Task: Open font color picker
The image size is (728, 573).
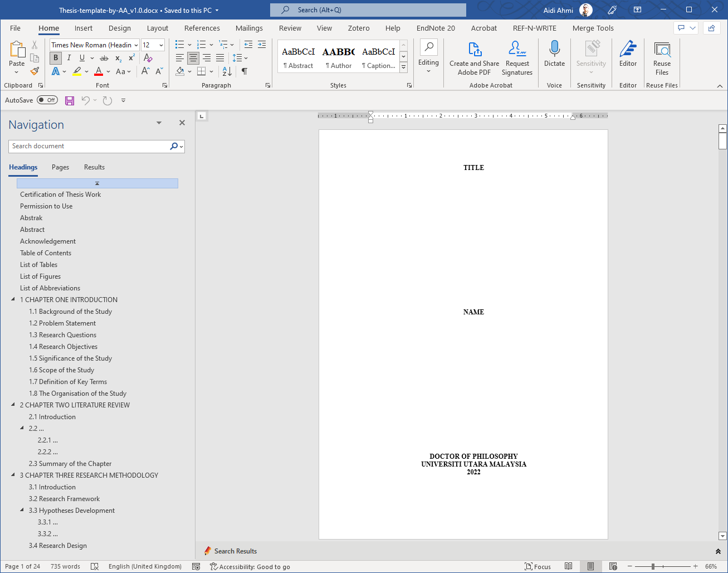Action: (x=99, y=71)
